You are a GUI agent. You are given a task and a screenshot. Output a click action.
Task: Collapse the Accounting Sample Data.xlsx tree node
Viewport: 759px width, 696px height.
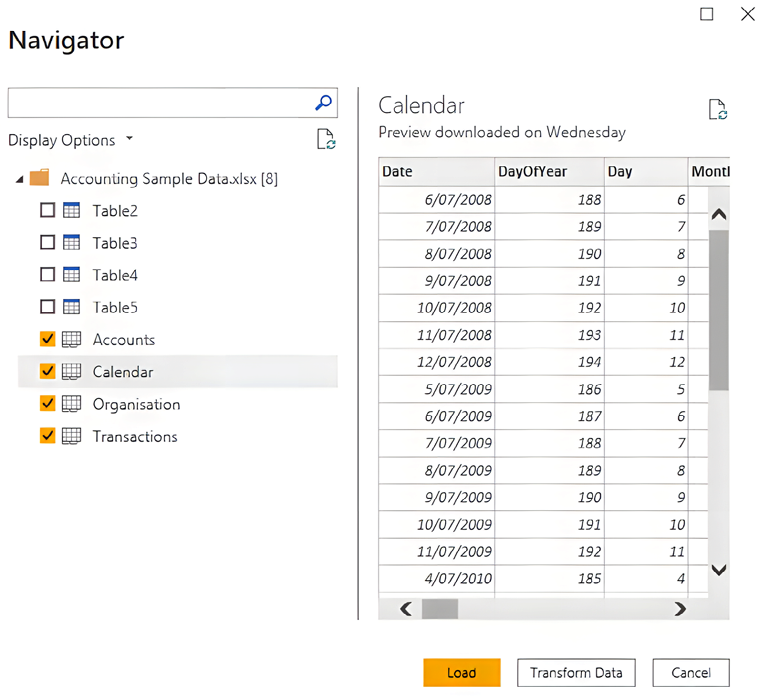(20, 180)
